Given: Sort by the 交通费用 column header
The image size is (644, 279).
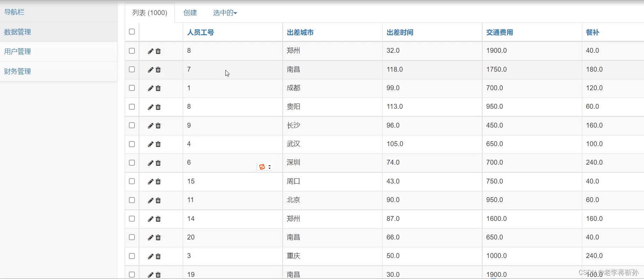Looking at the screenshot, I should [500, 33].
